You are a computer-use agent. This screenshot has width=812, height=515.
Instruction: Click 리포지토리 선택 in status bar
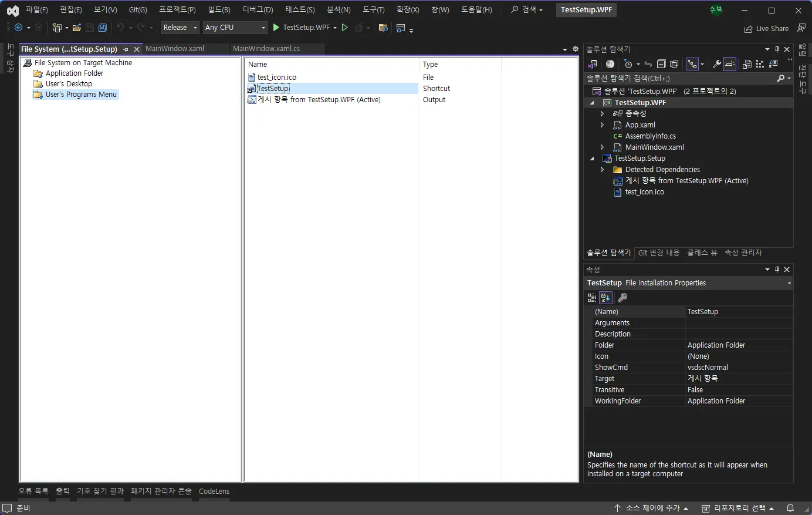(x=738, y=508)
